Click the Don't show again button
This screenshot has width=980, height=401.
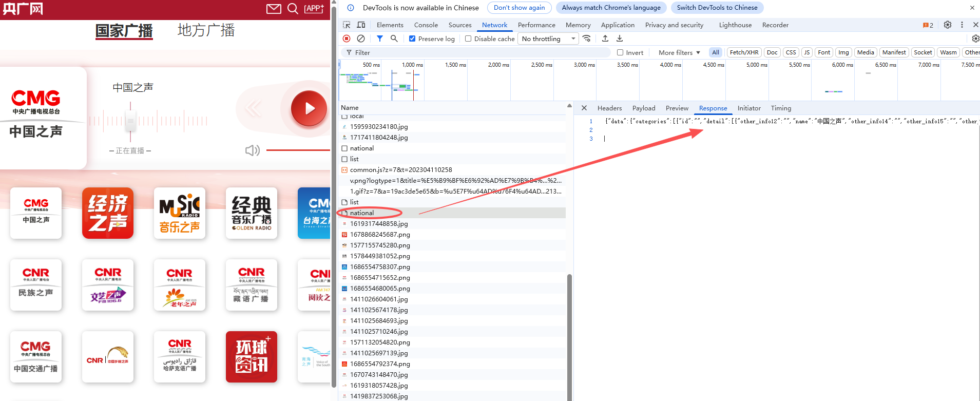point(519,8)
